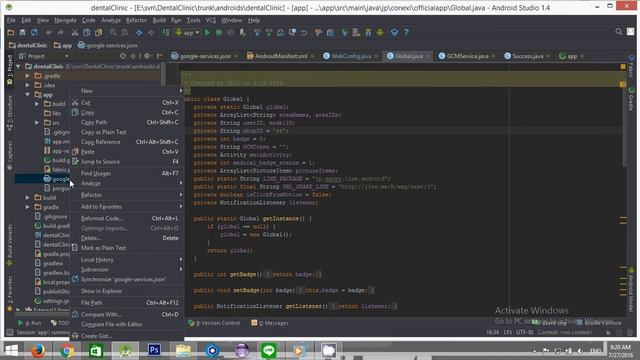The image size is (640, 360).
Task: Open the Refactor menu in menu bar
Action: click(136, 20)
